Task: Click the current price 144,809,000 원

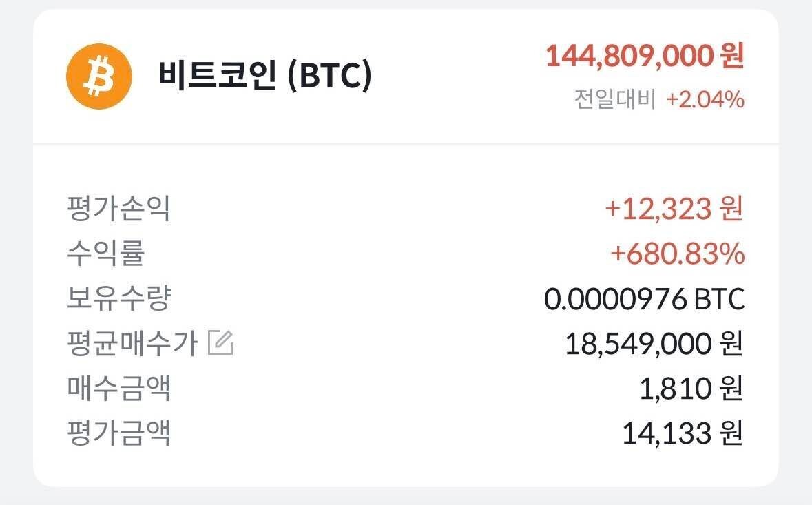Action: (x=643, y=57)
